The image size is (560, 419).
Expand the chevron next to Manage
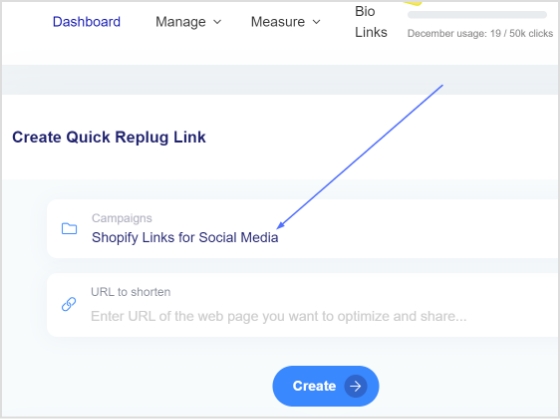pyautogui.click(x=217, y=22)
